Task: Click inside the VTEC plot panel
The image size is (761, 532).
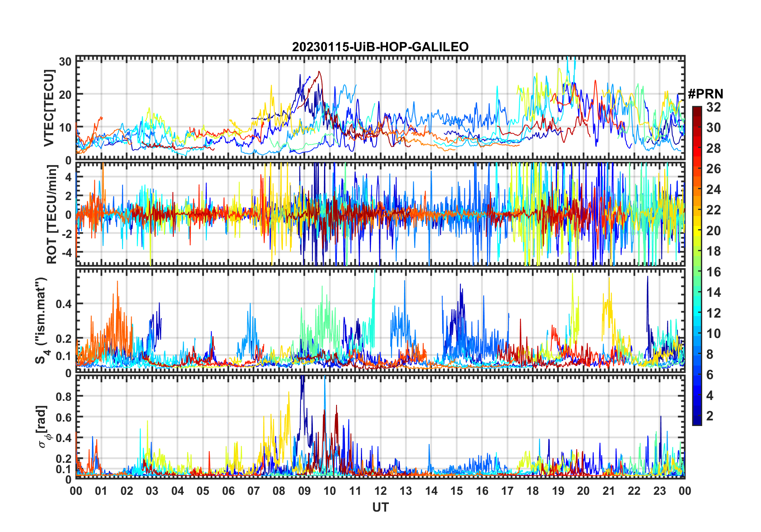Action: 380,108
